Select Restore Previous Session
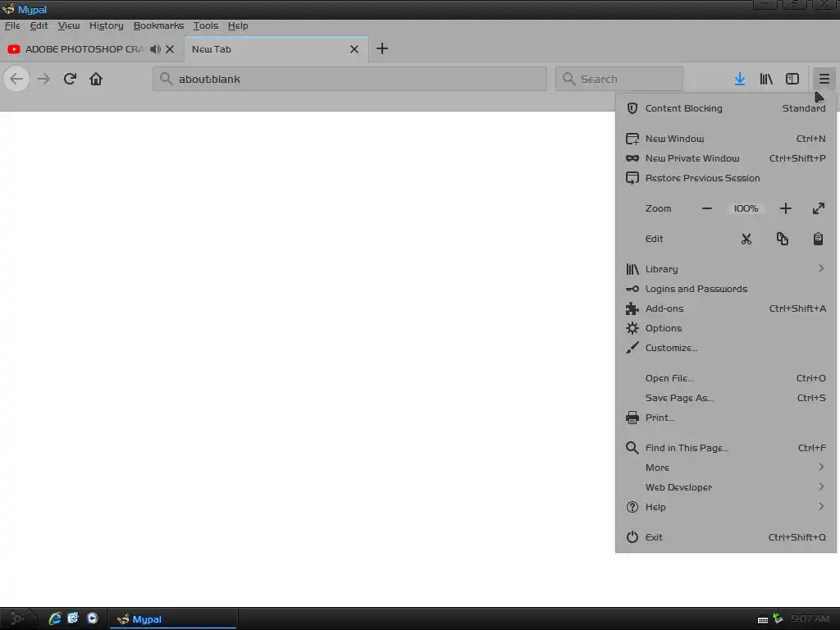This screenshot has width=840, height=630. click(726, 178)
